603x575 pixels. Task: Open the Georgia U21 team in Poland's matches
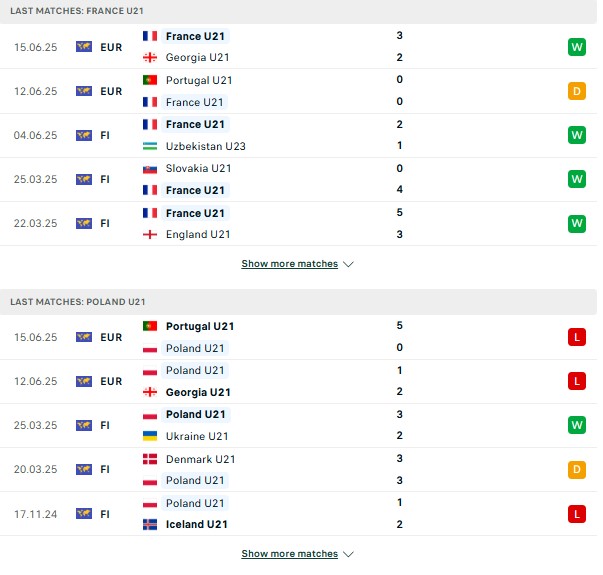(x=198, y=392)
